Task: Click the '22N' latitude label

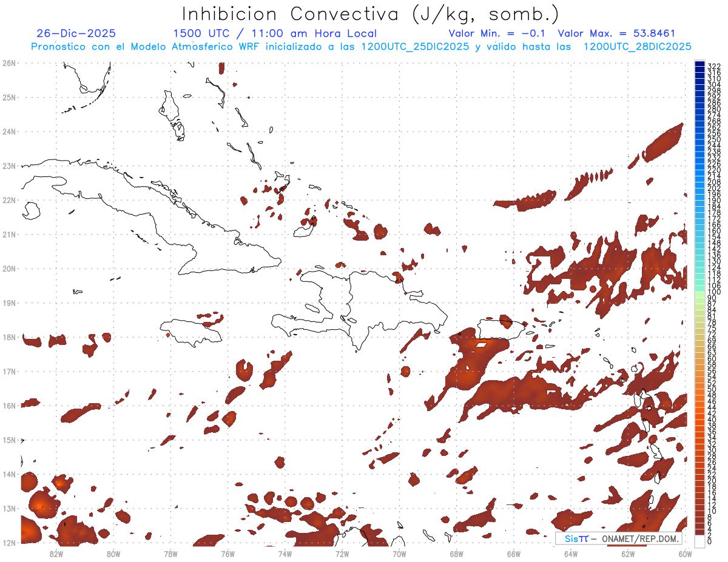Action: click(x=9, y=200)
